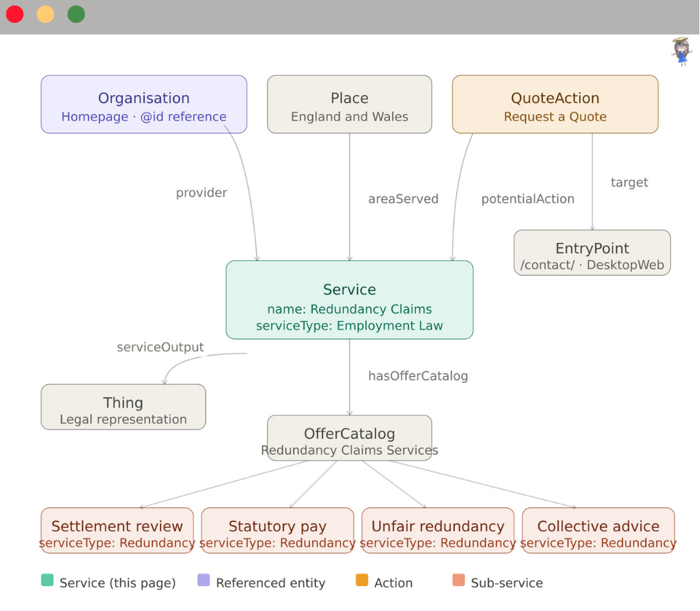Collapse the Collective advice sub-service

click(598, 530)
